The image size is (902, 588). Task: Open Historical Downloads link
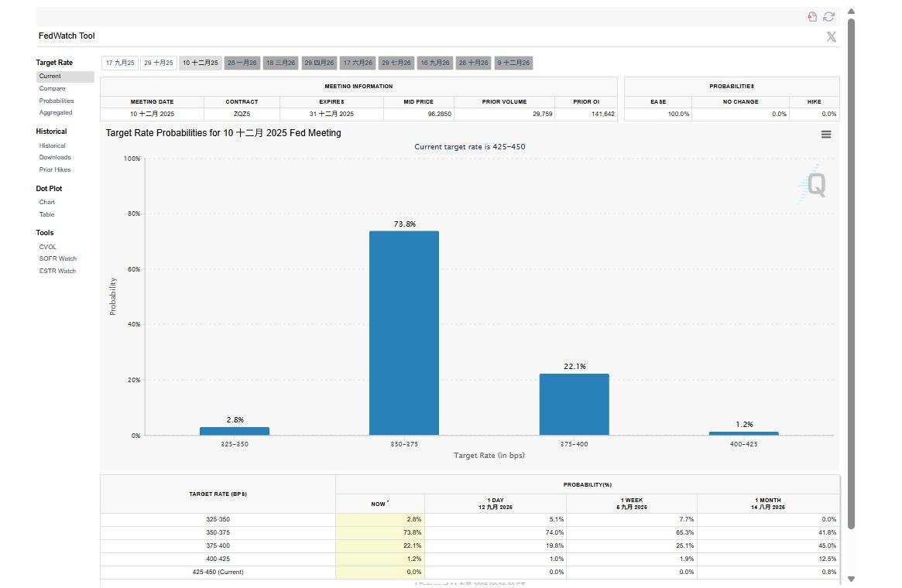(55, 157)
